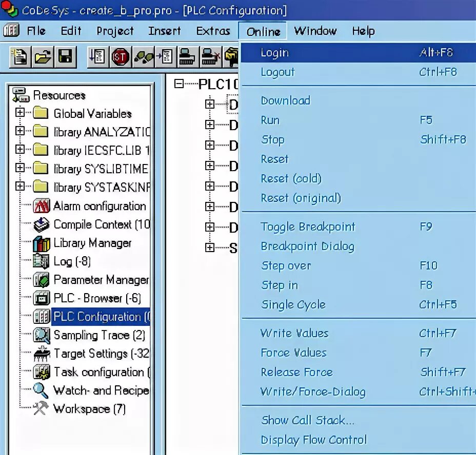Click the Compile Context icon
Viewport: 476px width, 455px height.
coord(41,225)
